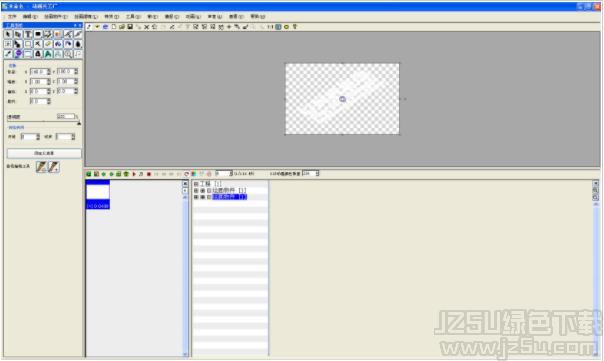Select the arrow pointer tool in toolbox

(8, 34)
